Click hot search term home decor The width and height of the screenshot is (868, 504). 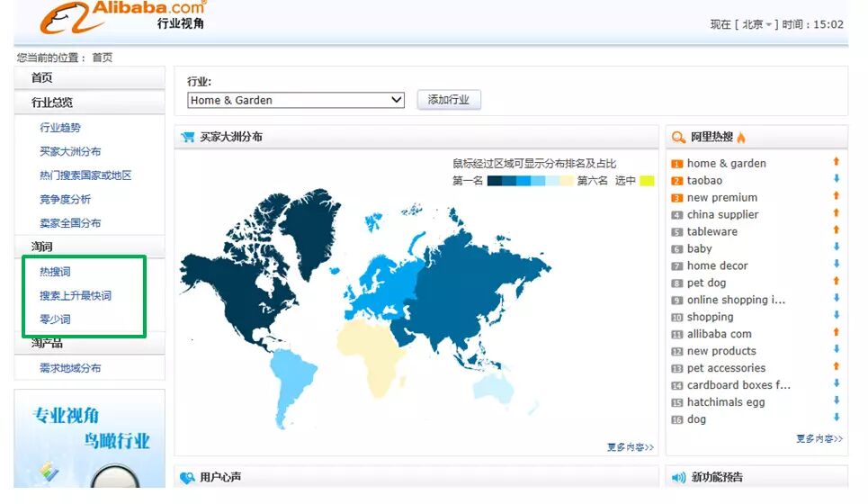coord(717,265)
